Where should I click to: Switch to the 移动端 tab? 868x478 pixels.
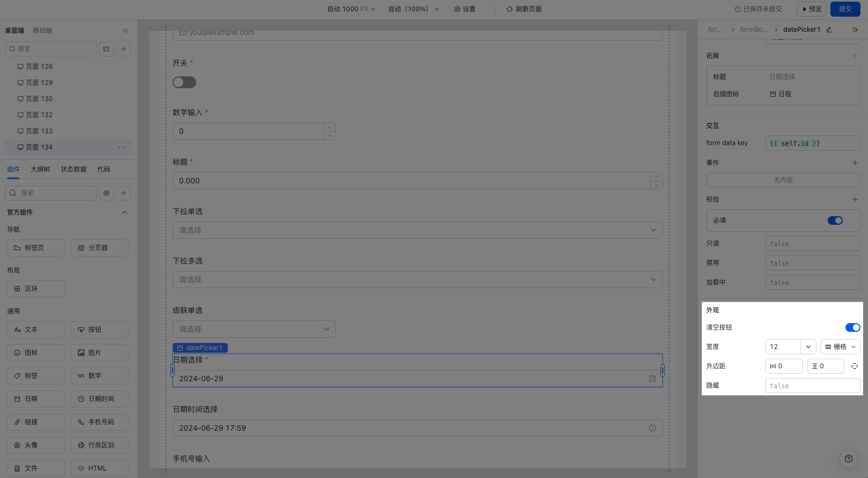42,31
